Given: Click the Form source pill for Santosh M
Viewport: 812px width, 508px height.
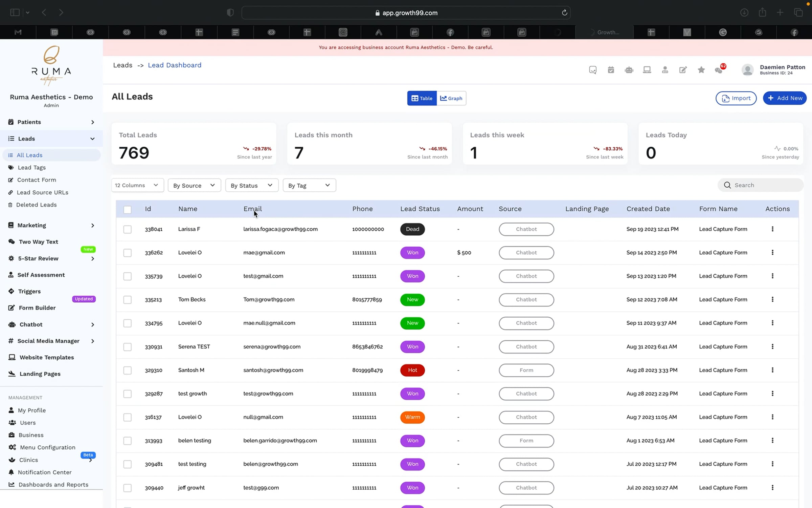Looking at the screenshot, I should point(526,370).
